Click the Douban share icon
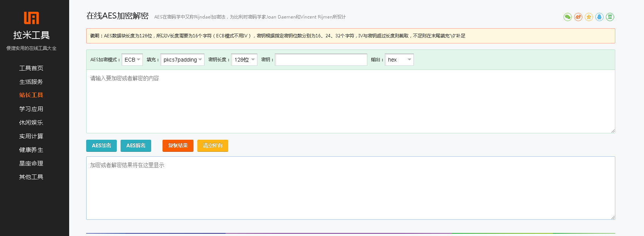This screenshot has width=644, height=236. [610, 17]
